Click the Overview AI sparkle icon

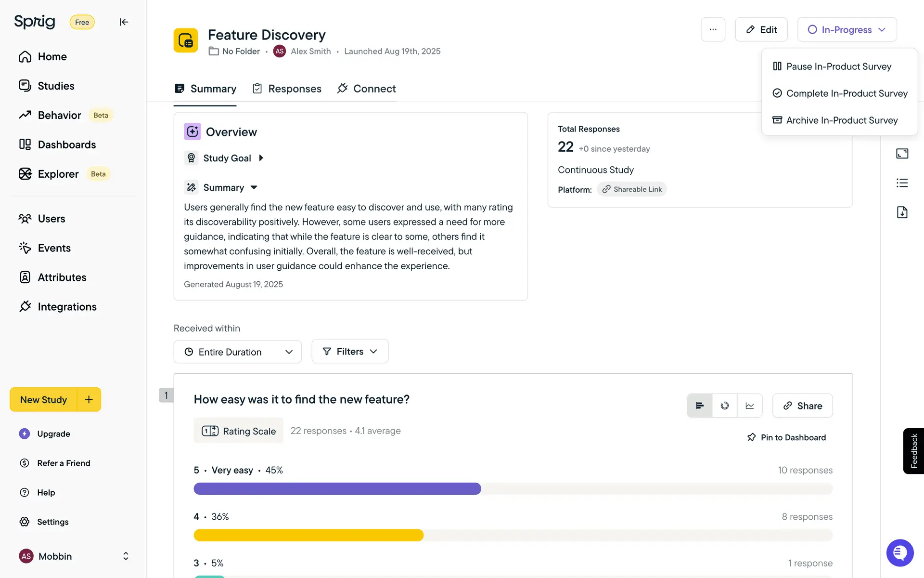tap(192, 131)
